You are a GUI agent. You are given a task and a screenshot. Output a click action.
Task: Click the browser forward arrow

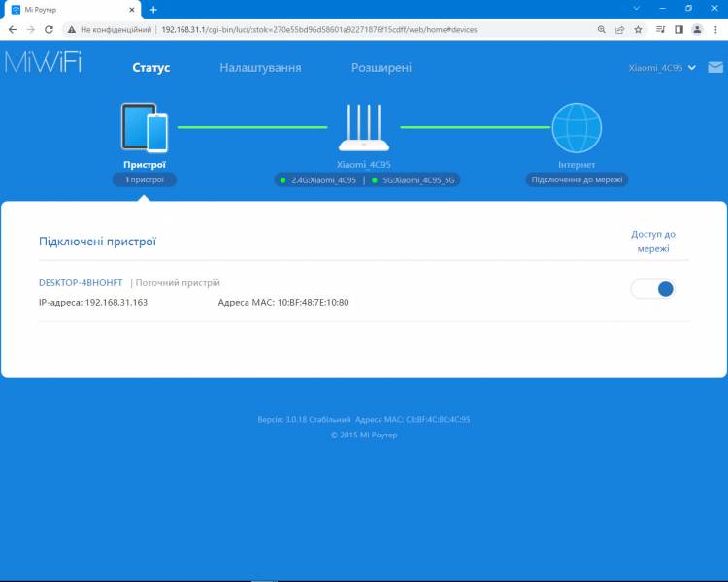[31, 30]
